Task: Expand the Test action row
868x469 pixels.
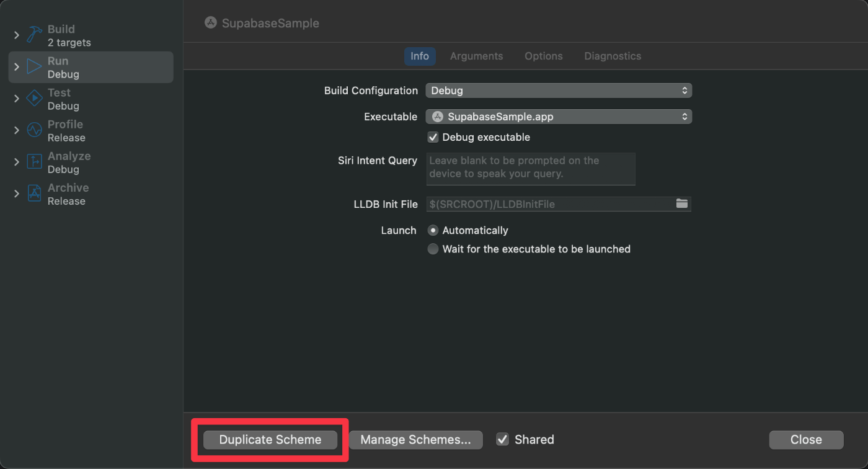Action: (x=17, y=99)
